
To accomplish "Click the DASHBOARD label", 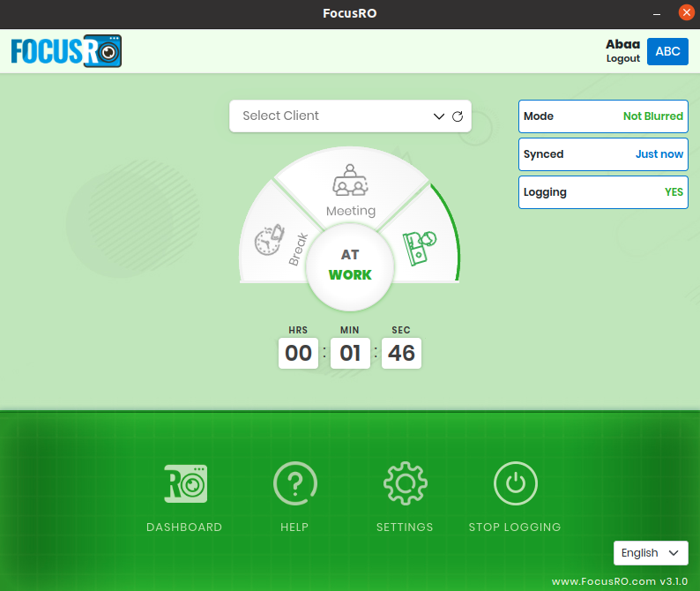I will point(184,527).
